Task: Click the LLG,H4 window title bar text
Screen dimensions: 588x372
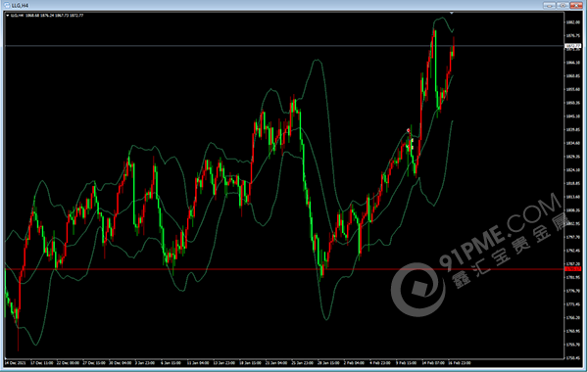Action: coord(20,6)
